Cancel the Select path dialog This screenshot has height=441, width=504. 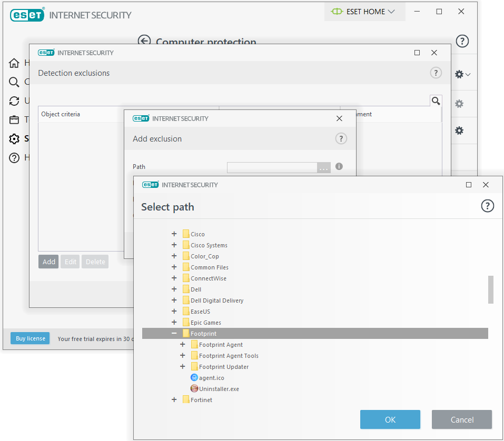point(461,419)
